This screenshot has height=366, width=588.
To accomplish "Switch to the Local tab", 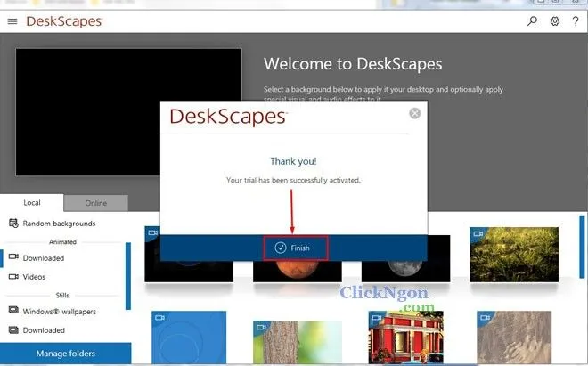I will (32, 203).
